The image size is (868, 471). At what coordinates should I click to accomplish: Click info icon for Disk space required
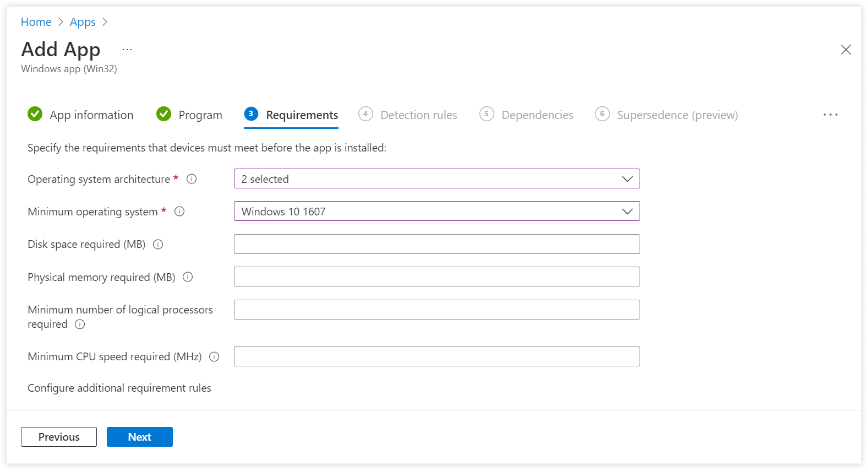158,245
